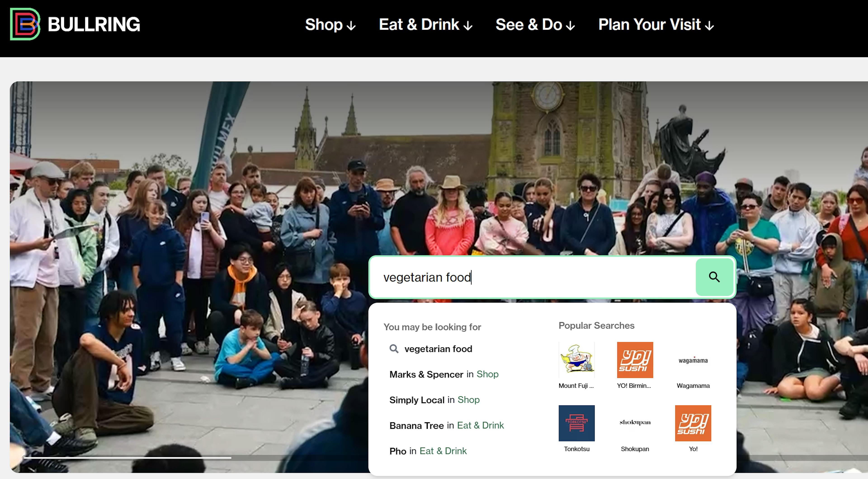Select the 'vegetarian food' search suggestion
This screenshot has width=868, height=479.
coord(438,349)
